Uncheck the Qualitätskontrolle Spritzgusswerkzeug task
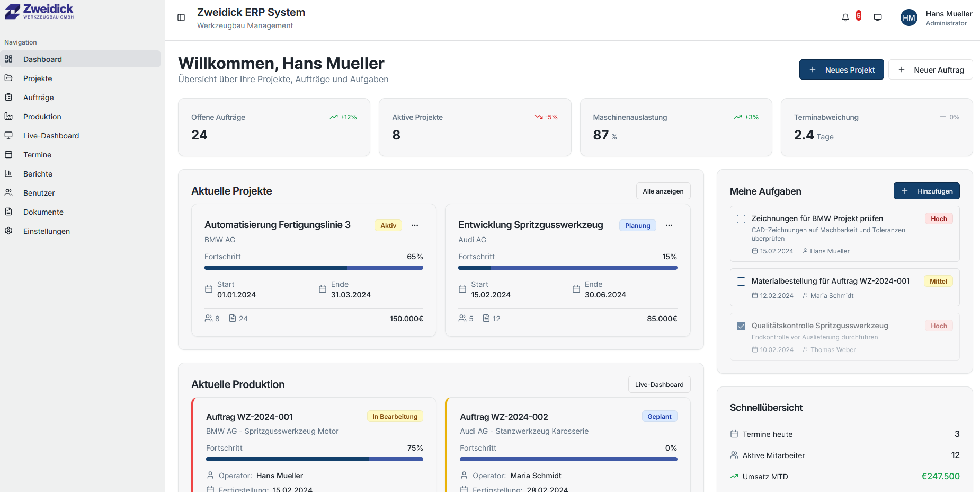This screenshot has height=492, width=980. 741,326
